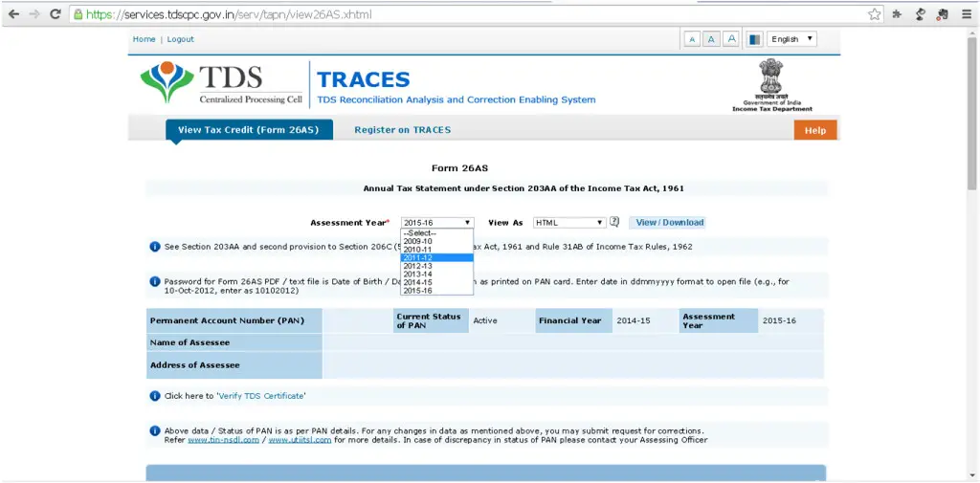
Task: Open the English language dropdown
Action: (791, 39)
